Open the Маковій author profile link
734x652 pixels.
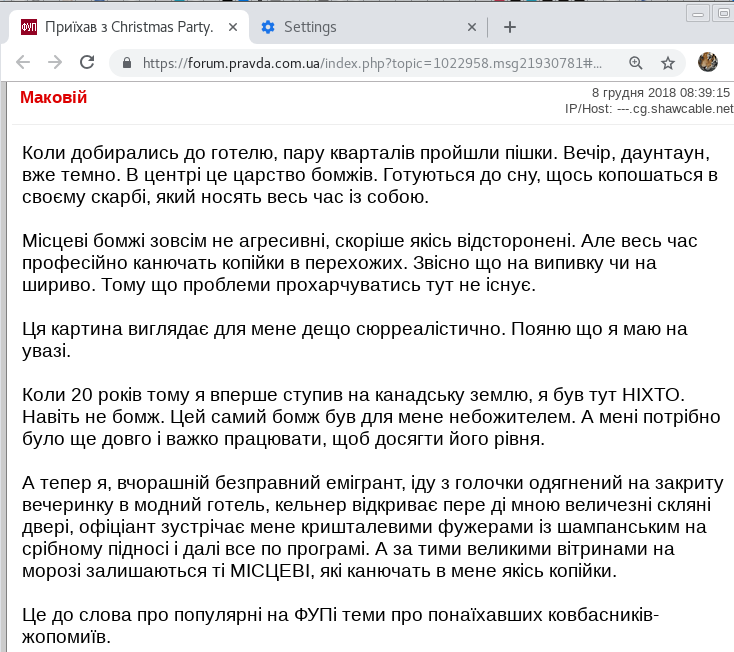[x=53, y=97]
